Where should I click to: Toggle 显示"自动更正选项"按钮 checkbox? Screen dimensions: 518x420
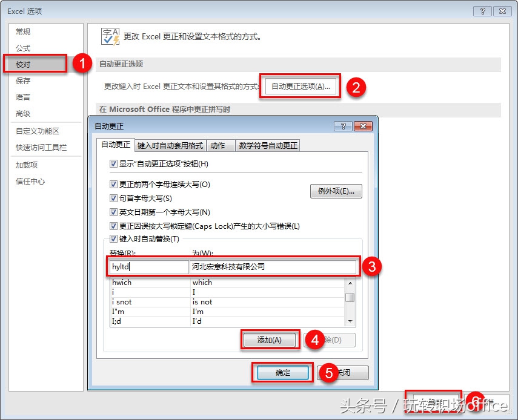click(113, 163)
